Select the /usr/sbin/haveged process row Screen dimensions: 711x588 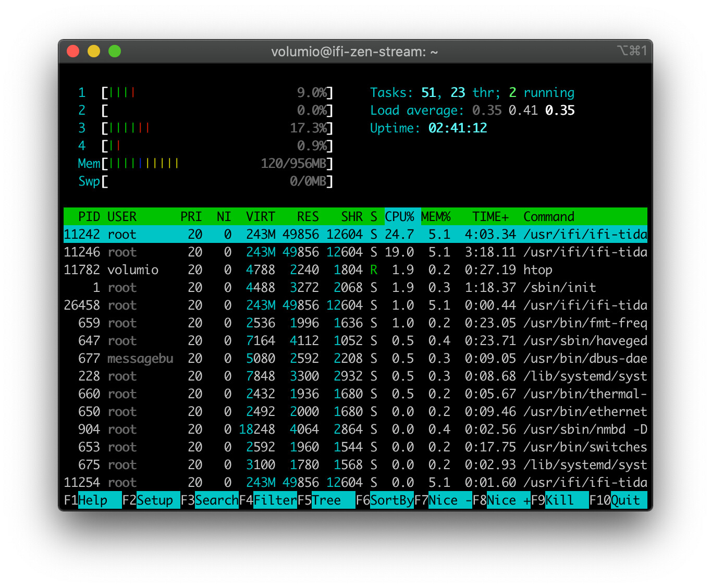[x=355, y=341]
